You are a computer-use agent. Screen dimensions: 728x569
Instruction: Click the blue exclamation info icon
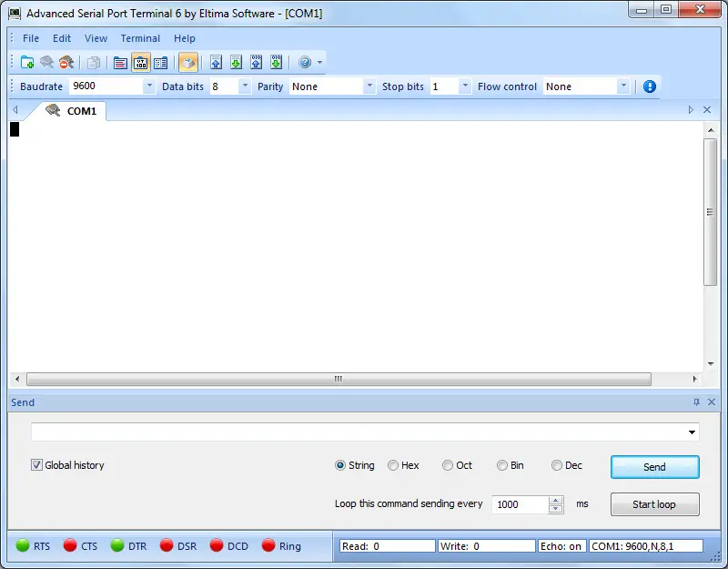(650, 86)
